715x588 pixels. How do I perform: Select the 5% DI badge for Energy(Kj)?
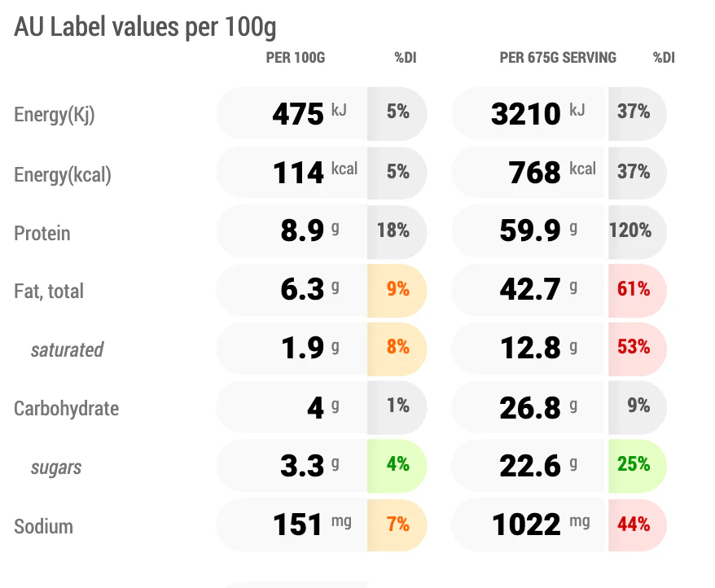397,113
